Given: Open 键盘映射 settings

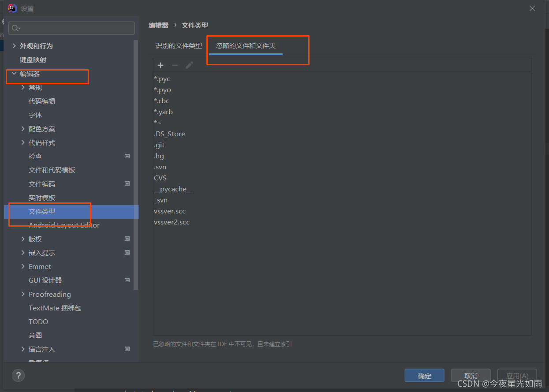Looking at the screenshot, I should [33, 60].
